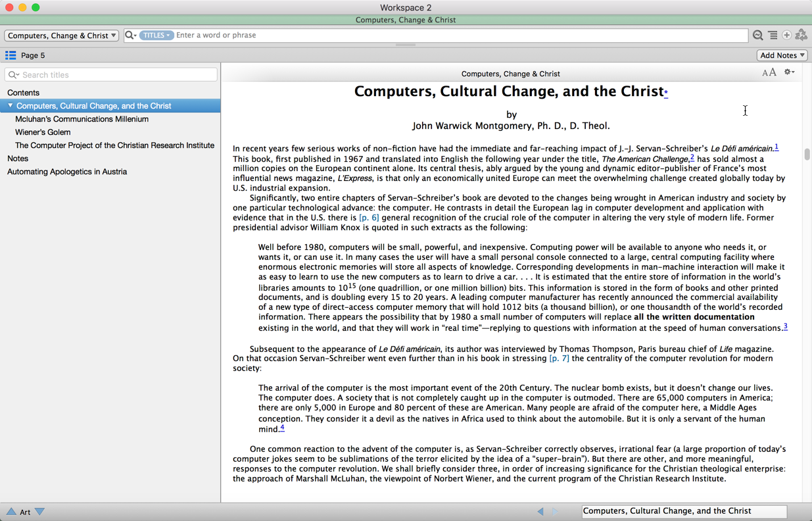Screen dimensions: 812x521
Task: Click the list lines icon in toolbar
Action: tap(773, 36)
